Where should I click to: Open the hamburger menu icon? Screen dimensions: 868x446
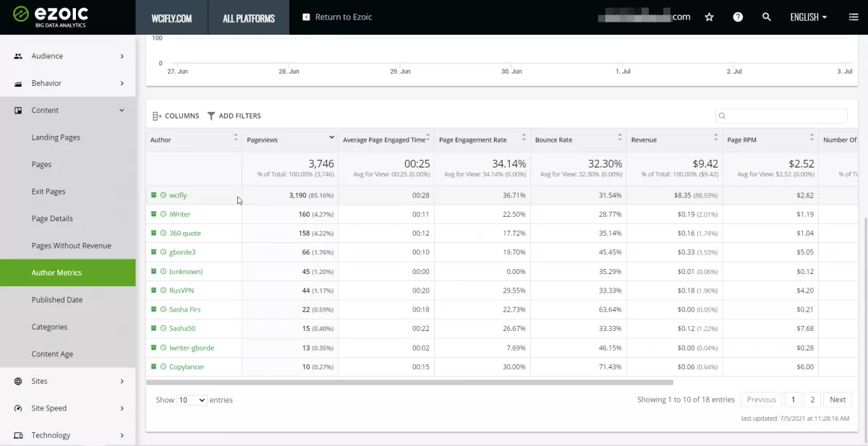point(854,17)
